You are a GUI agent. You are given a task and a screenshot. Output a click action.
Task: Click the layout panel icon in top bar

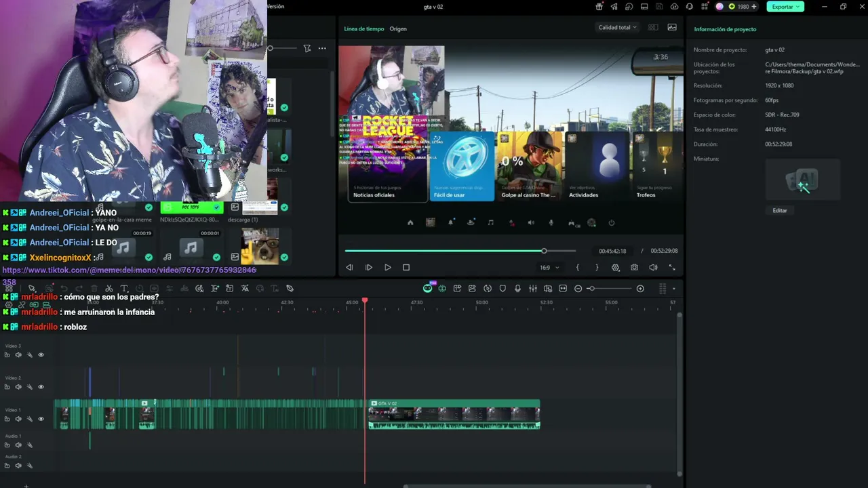644,7
